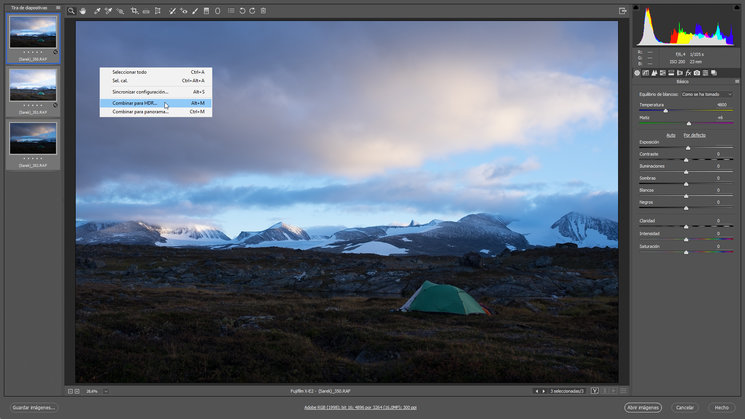
Task: Open the zoom level dropdown below the preview
Action: 105,391
